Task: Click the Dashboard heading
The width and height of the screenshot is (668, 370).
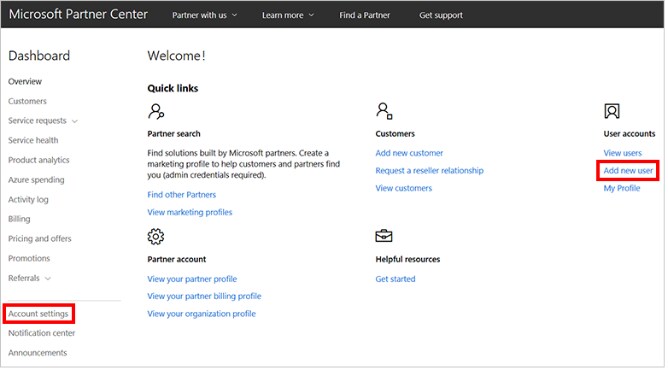Action: point(39,56)
